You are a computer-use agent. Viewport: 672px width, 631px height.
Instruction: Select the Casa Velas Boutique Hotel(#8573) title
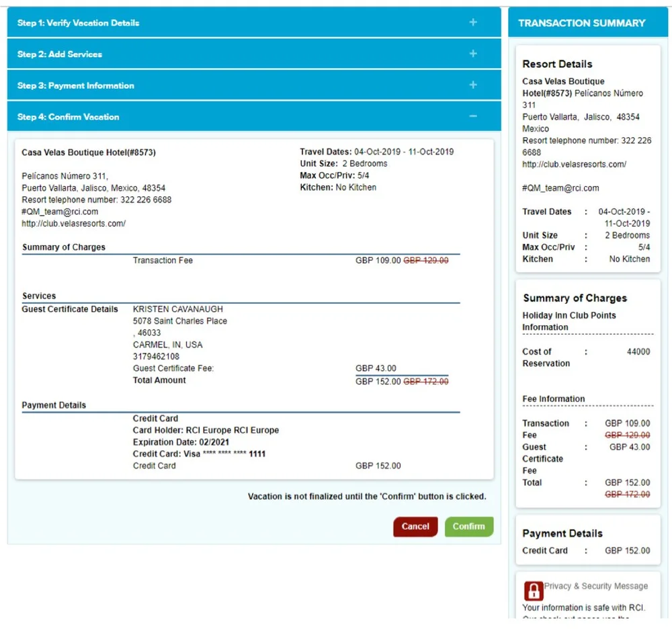point(89,152)
